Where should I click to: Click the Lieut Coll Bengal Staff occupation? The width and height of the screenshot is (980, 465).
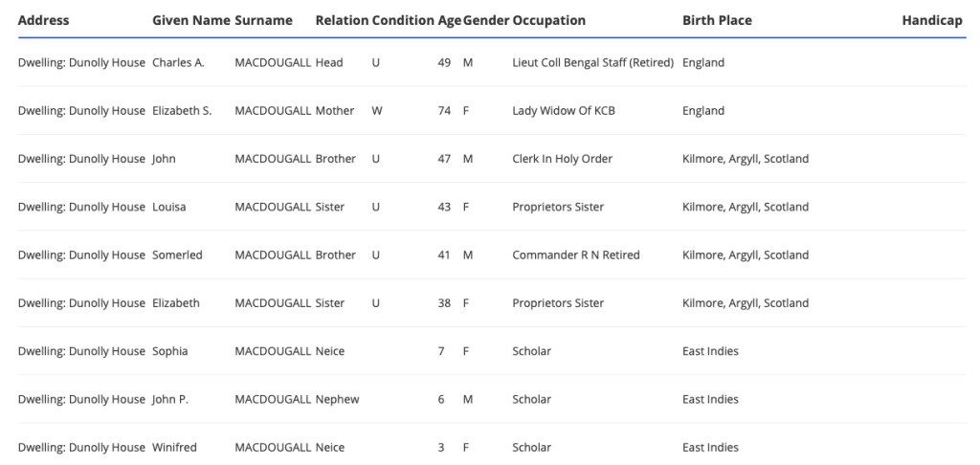click(592, 63)
